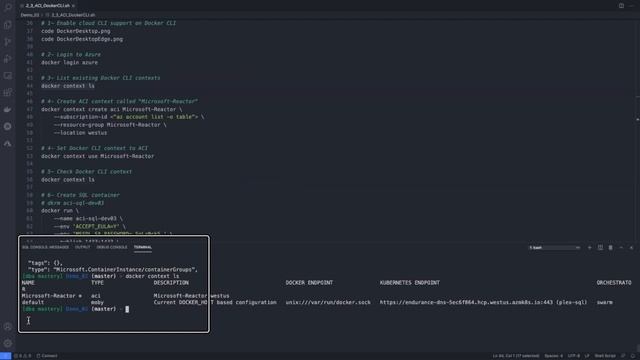The width and height of the screenshot is (640, 360).
Task: Change end of line sequence LF
Action: tap(587, 356)
